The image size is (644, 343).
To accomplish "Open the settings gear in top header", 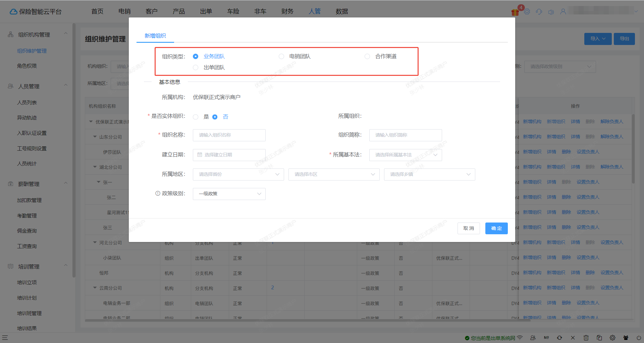I will [527, 12].
